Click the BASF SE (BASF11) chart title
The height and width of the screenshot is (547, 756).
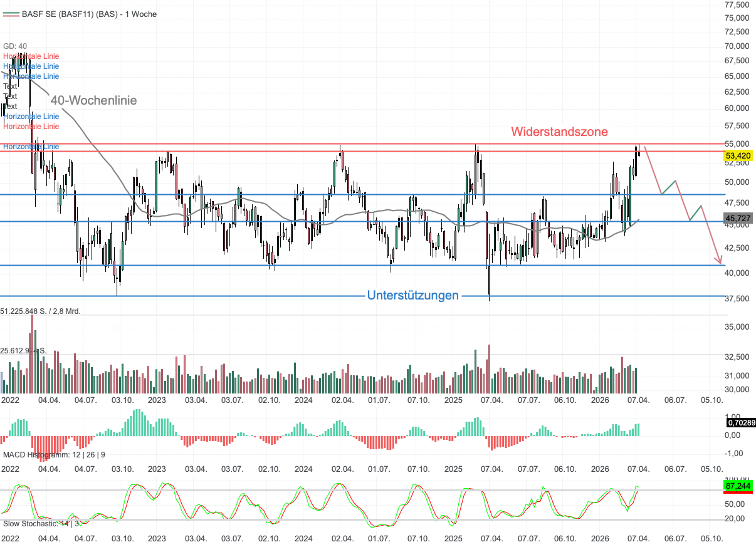pos(89,14)
